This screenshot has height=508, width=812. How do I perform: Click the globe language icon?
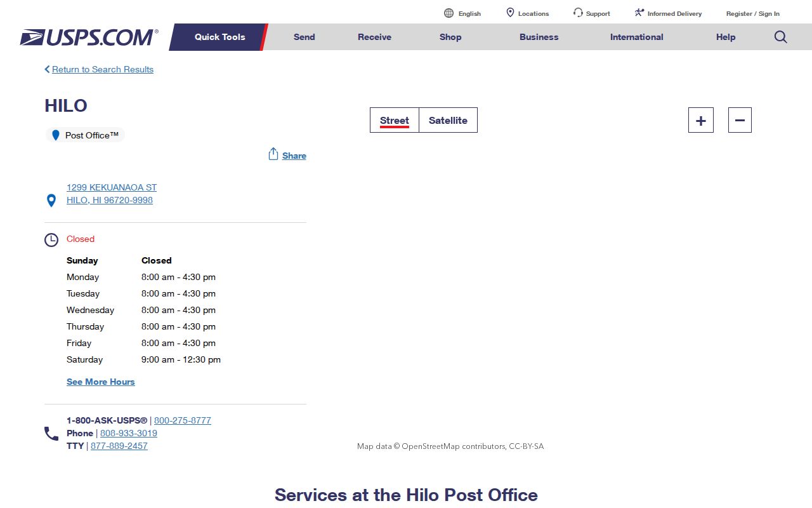tap(449, 13)
